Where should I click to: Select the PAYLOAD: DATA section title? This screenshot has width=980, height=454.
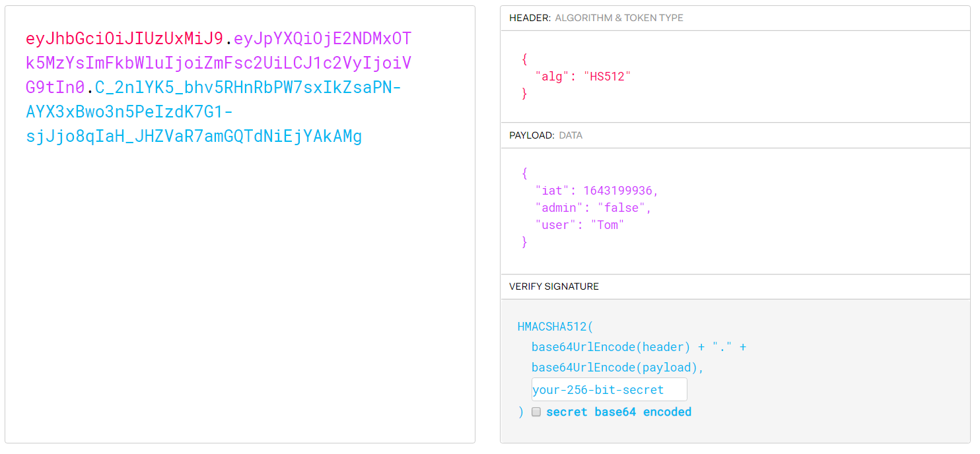pyautogui.click(x=545, y=135)
